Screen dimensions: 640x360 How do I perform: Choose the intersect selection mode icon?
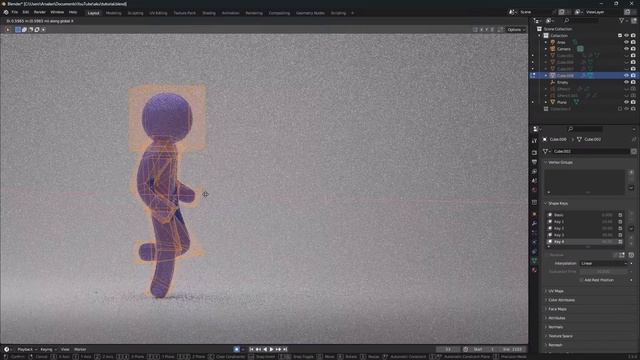(43, 29)
